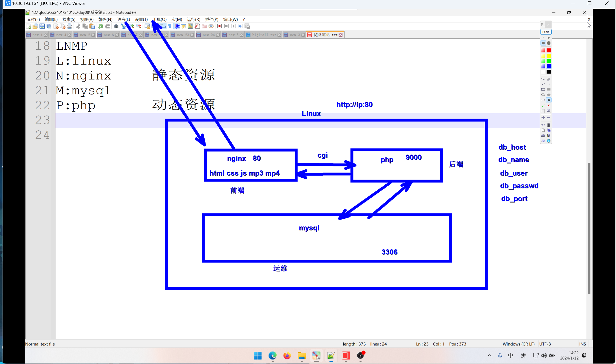Viewport: 616px width, 364px height.
Task: Click the minus decrease button in palette
Action: [548, 118]
